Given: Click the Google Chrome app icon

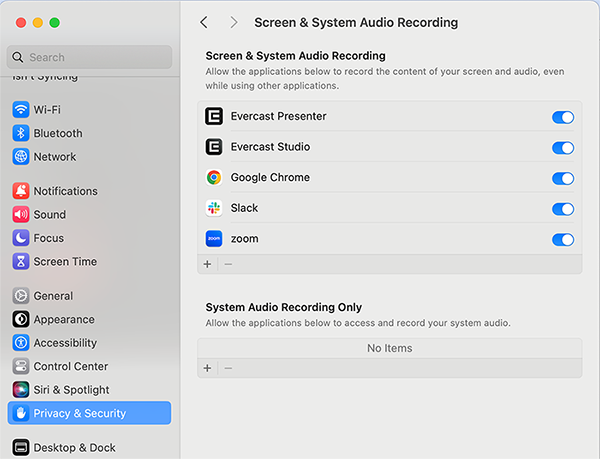Looking at the screenshot, I should pos(214,177).
